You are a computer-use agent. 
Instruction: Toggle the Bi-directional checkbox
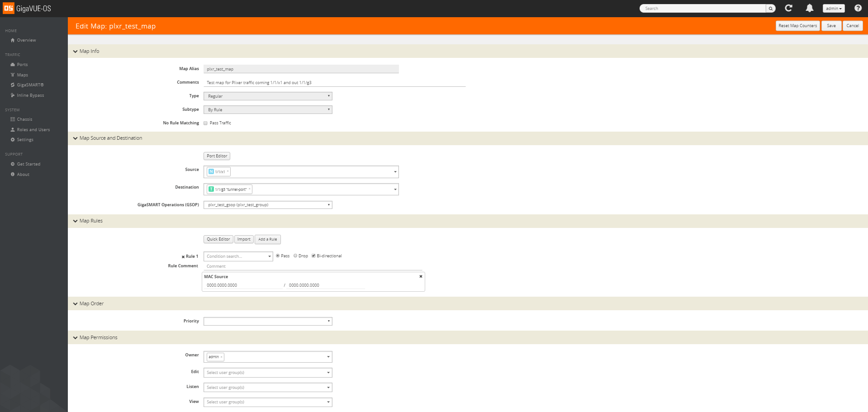pyautogui.click(x=313, y=256)
